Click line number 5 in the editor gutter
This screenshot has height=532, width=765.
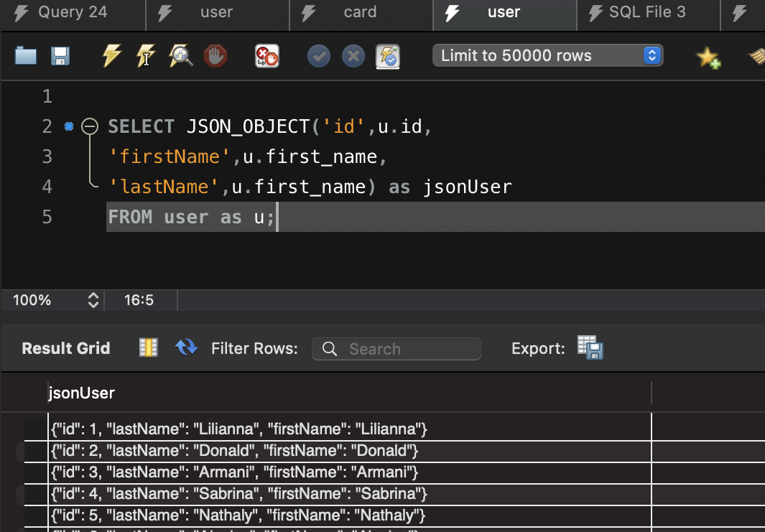[47, 217]
